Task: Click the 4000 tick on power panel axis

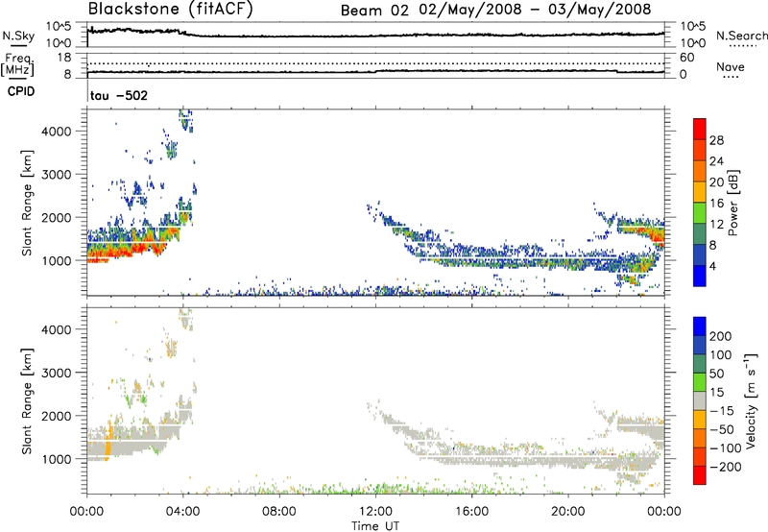Action: [x=56, y=132]
